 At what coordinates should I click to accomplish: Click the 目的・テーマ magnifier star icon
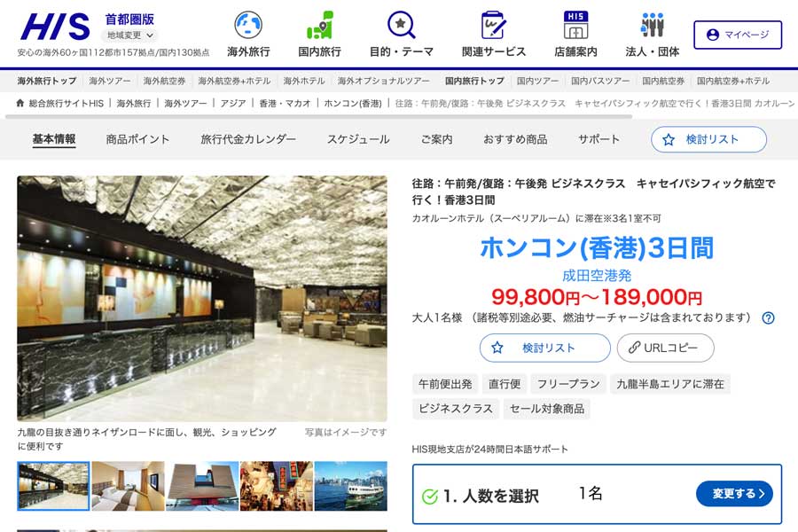point(401,25)
